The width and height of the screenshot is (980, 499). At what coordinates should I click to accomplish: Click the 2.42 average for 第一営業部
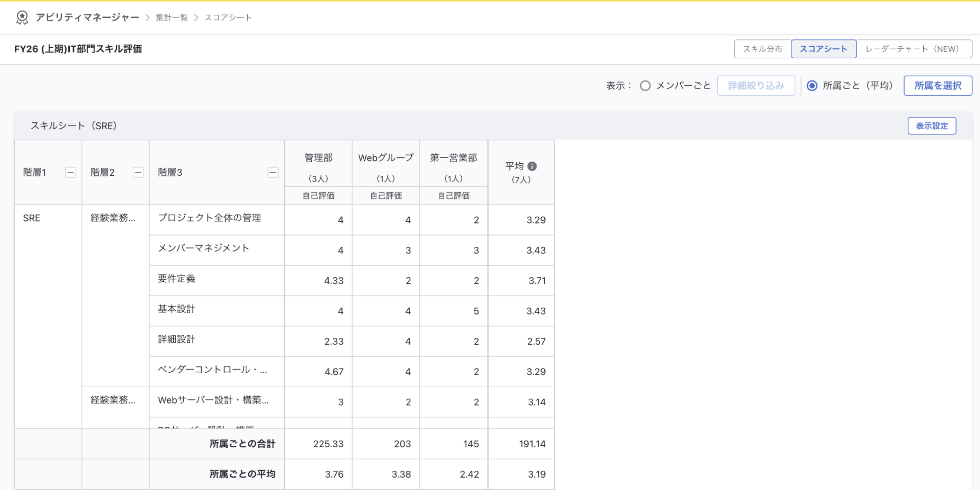pos(469,475)
